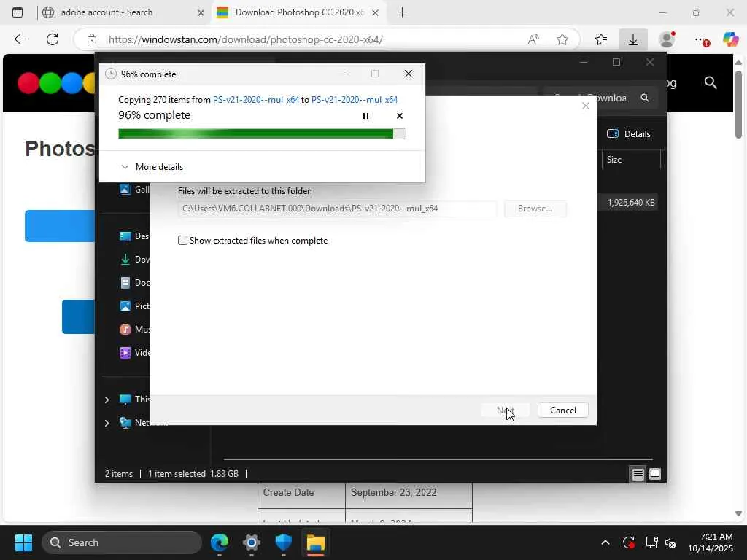Screen dimensions: 747x560
Task: Click '1 item selected 1.83 GB' status text
Action: pyautogui.click(x=193, y=474)
